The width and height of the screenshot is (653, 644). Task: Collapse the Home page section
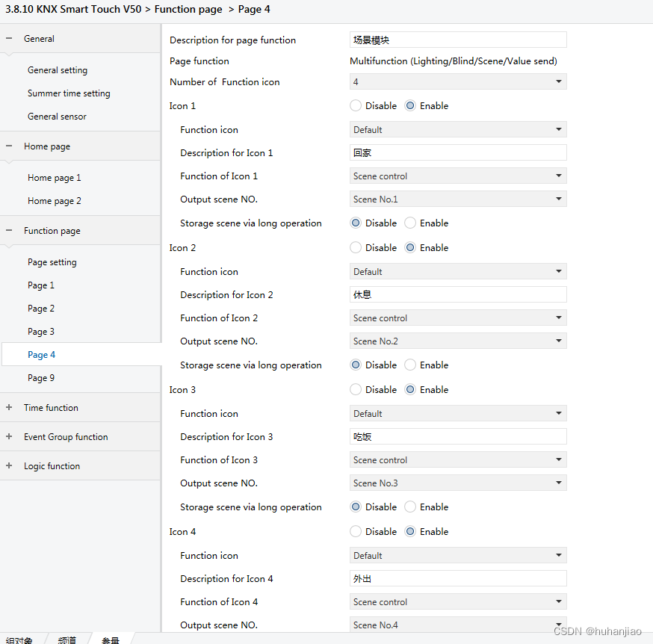[x=9, y=146]
